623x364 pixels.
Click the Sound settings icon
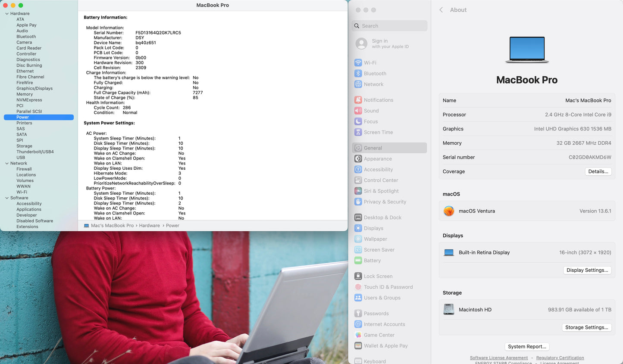point(358,111)
